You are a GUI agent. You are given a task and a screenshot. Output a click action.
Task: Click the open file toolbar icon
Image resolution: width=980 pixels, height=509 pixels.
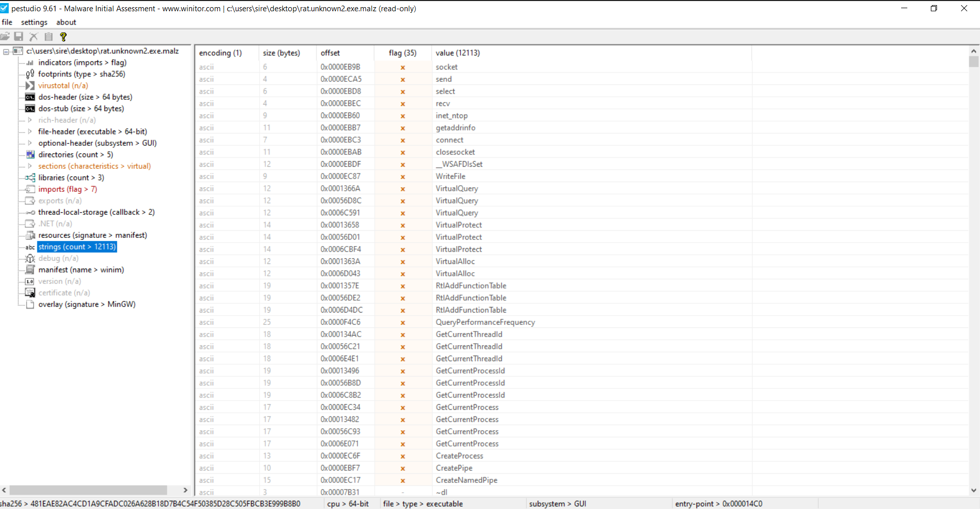click(x=5, y=36)
